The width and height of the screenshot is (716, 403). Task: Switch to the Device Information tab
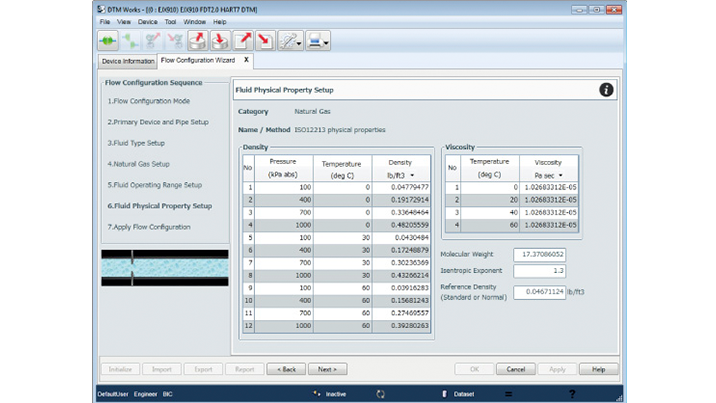128,61
